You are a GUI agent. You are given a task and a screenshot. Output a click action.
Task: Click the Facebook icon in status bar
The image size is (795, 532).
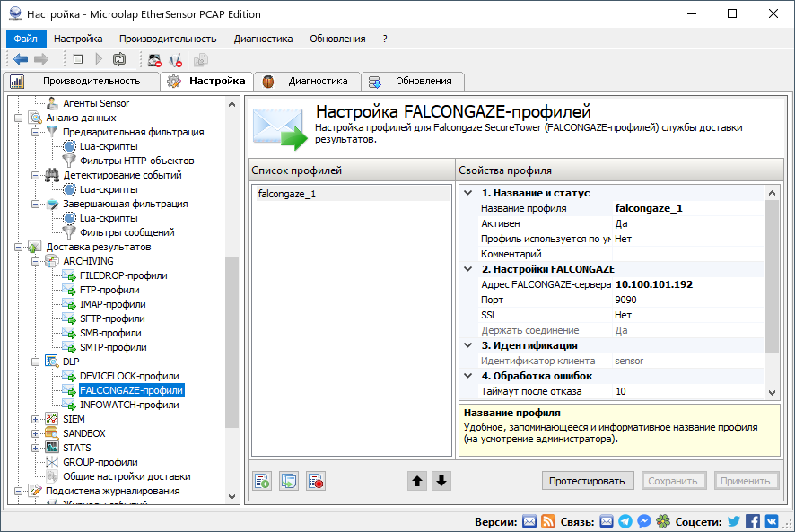(752, 519)
